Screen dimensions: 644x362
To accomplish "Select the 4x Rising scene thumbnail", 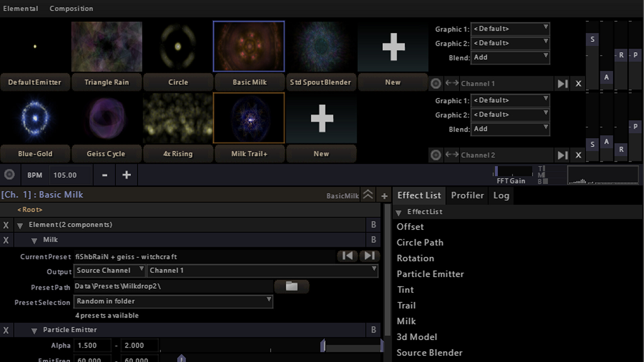I will (178, 118).
